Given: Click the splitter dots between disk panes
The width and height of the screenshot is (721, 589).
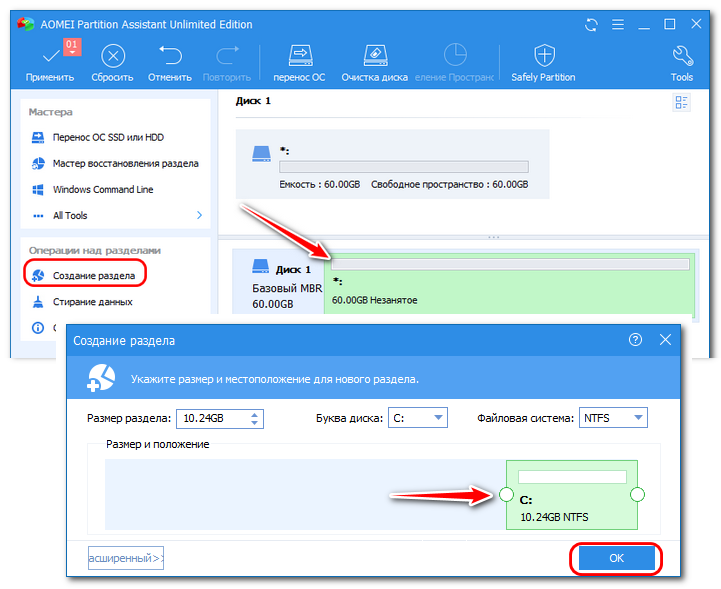Looking at the screenshot, I should point(493,237).
